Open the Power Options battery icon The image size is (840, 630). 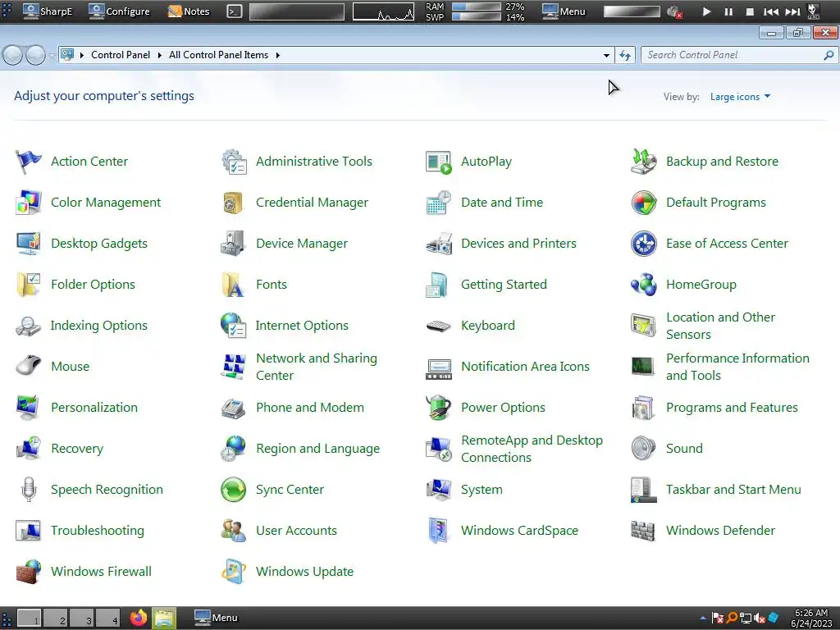point(439,408)
